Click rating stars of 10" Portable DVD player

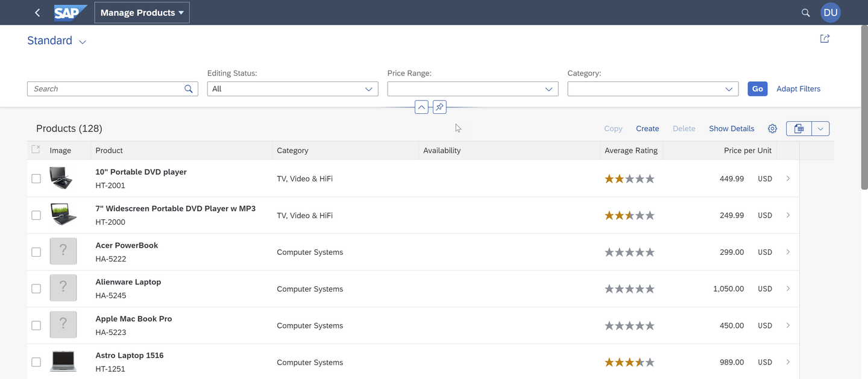(x=629, y=178)
